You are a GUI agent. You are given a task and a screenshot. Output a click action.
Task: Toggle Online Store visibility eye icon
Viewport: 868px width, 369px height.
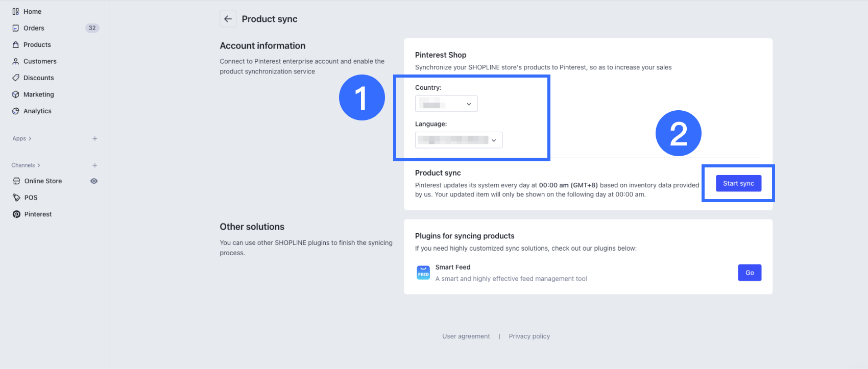(94, 181)
